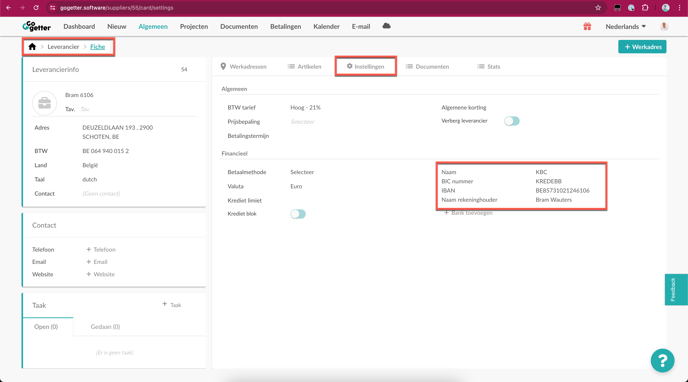This screenshot has width=688, height=382.
Task: Bookmark page with star icon
Action: (x=598, y=7)
